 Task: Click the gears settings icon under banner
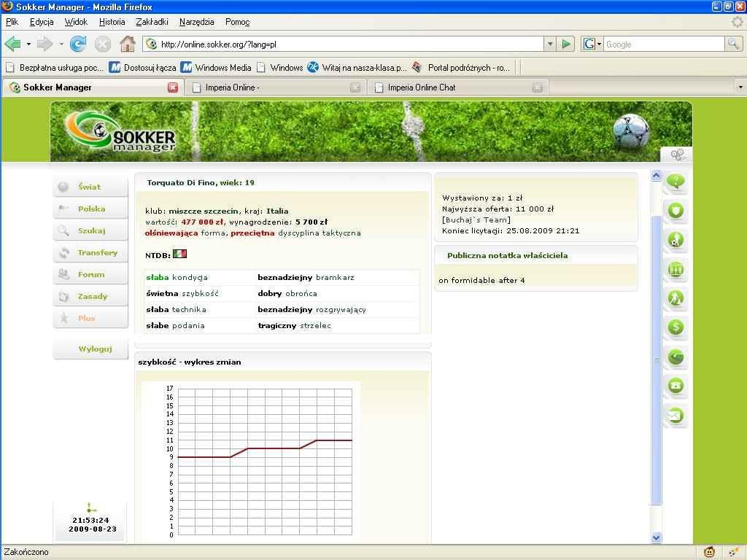677,155
